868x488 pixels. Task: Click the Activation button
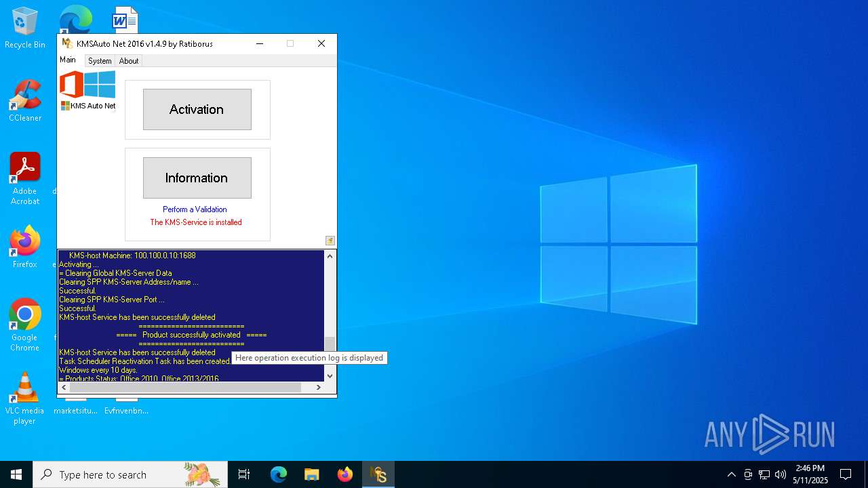point(197,109)
